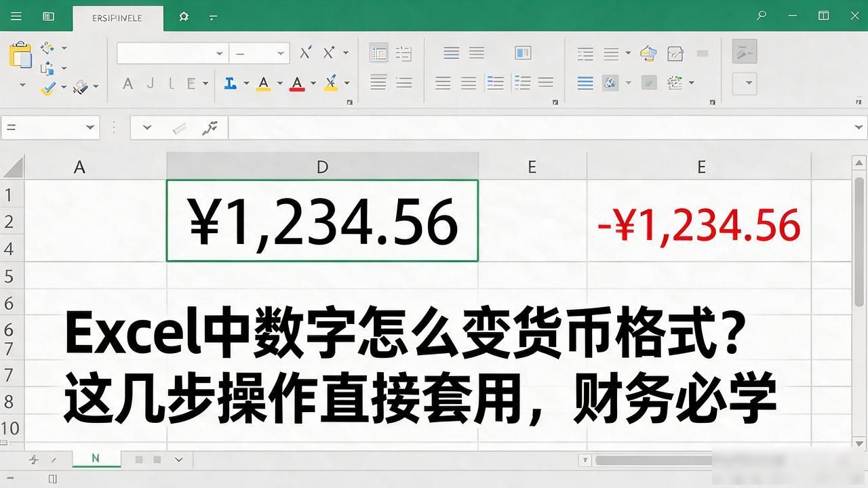Click the large grey highlighted button at ribbon's right
This screenshot has height=488, width=868.
point(745,52)
